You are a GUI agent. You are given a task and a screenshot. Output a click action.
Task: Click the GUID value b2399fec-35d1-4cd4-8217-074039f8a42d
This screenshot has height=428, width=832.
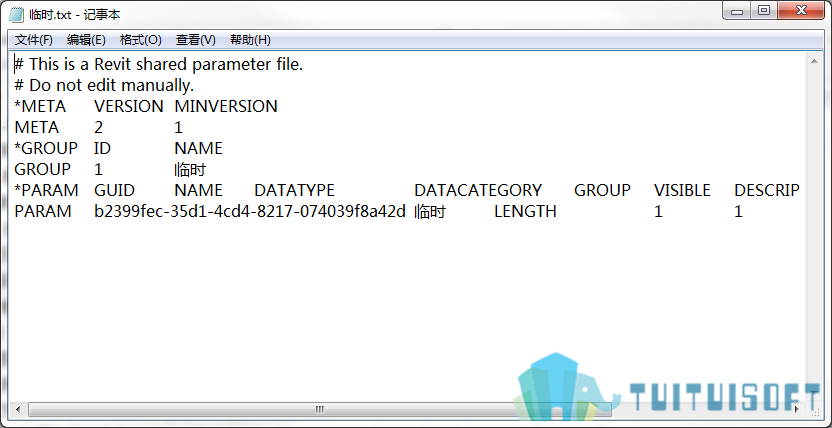pos(250,212)
